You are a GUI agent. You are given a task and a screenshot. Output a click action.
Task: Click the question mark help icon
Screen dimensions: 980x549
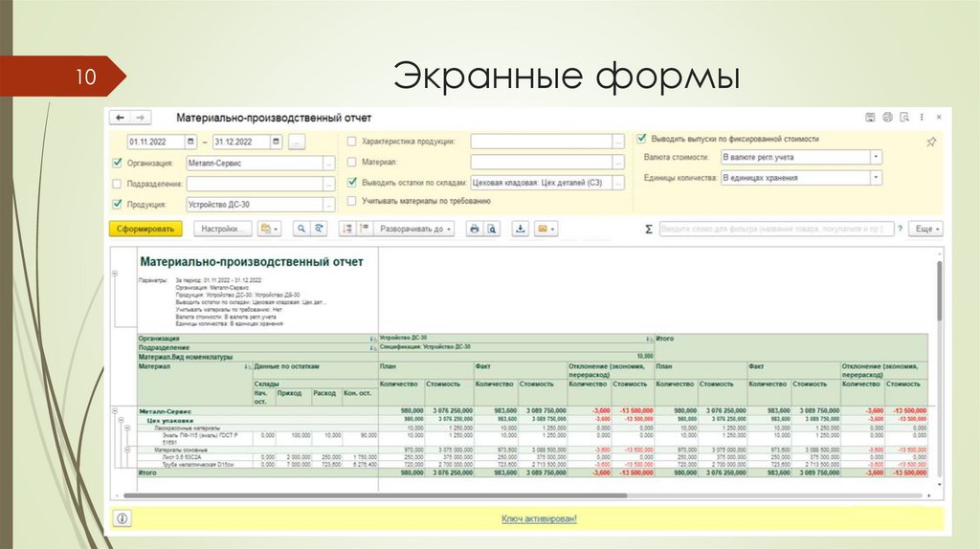pyautogui.click(x=900, y=229)
